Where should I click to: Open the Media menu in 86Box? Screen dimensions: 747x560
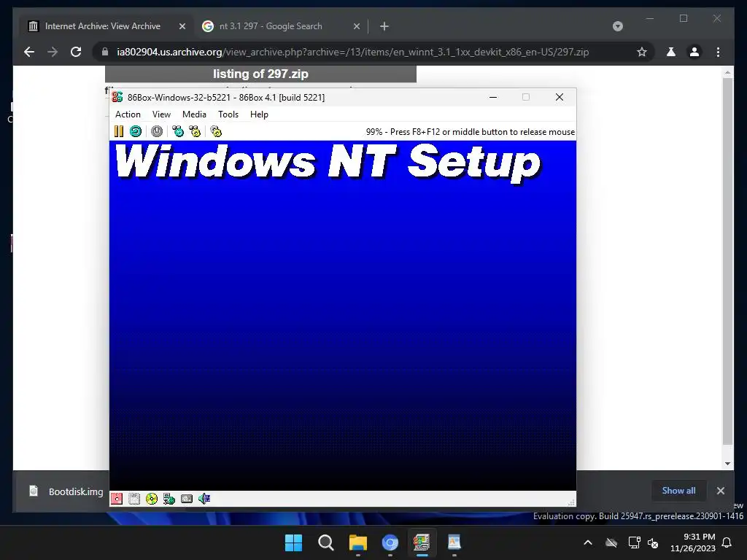pyautogui.click(x=194, y=114)
